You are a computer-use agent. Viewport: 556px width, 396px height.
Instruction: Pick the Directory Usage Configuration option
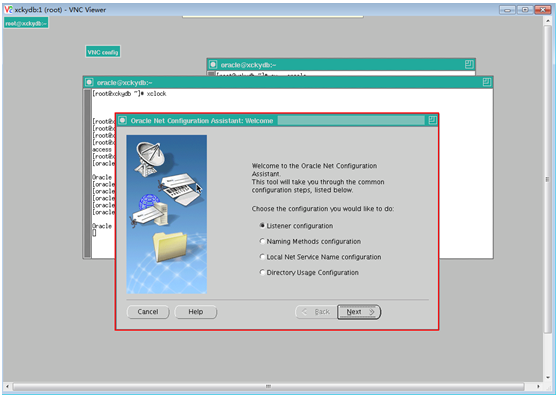pyautogui.click(x=262, y=272)
